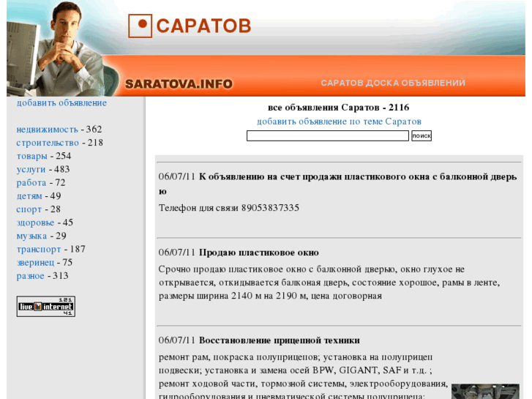Open the спорт category
Viewport: 532px width, 399px height.
click(x=29, y=209)
